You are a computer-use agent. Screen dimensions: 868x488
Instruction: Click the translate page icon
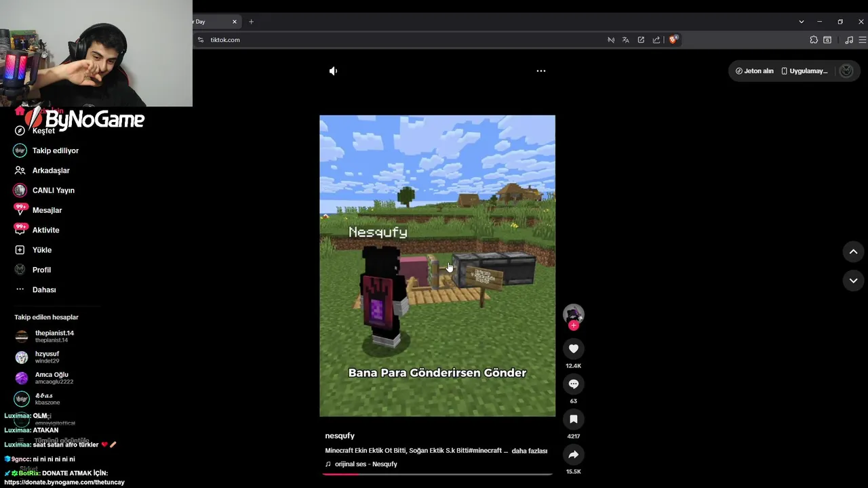click(626, 40)
